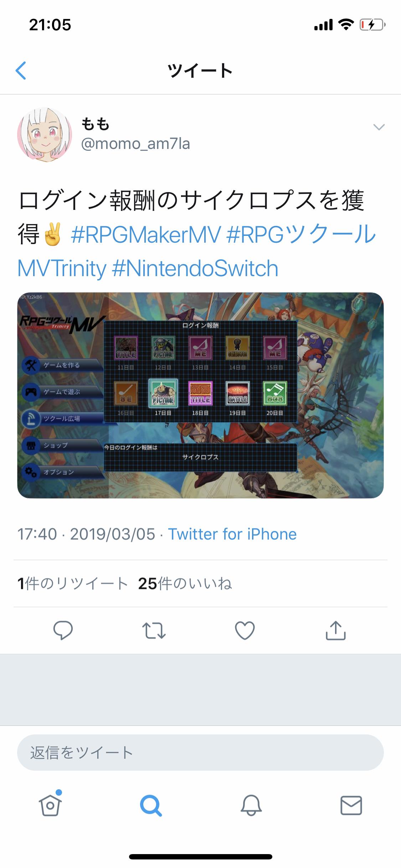
Task: Open the attached RPG Maker screenshot
Action: tap(200, 395)
